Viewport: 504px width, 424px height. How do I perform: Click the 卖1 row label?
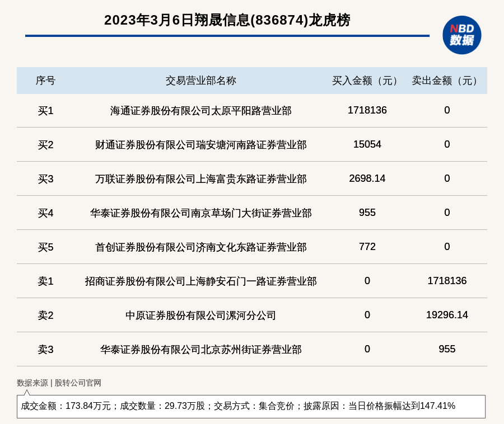click(46, 281)
